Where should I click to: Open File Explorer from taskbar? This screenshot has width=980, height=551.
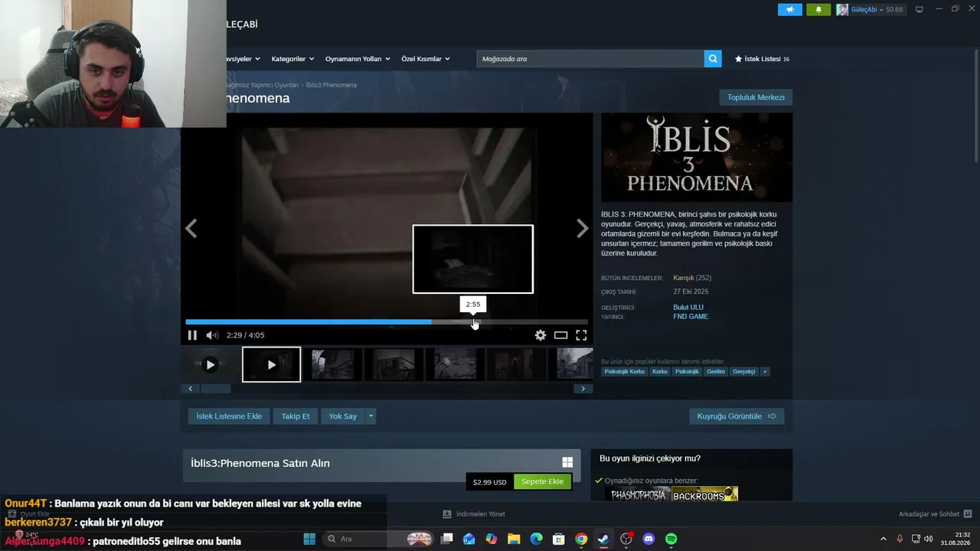(514, 539)
